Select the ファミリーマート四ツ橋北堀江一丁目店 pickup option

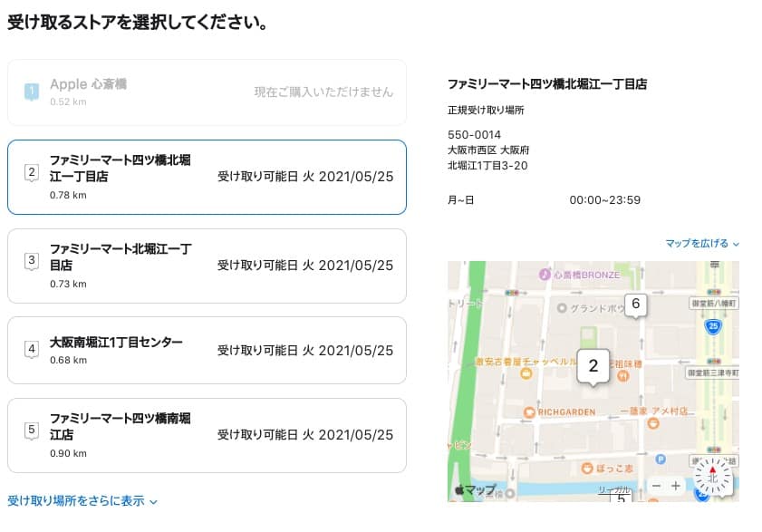click(x=207, y=177)
